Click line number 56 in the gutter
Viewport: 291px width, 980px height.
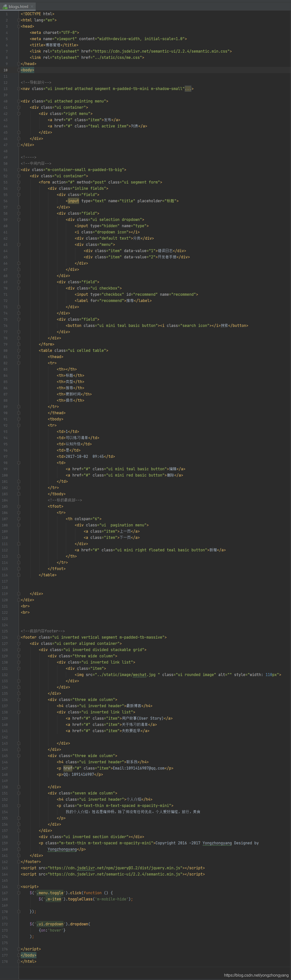click(5, 201)
